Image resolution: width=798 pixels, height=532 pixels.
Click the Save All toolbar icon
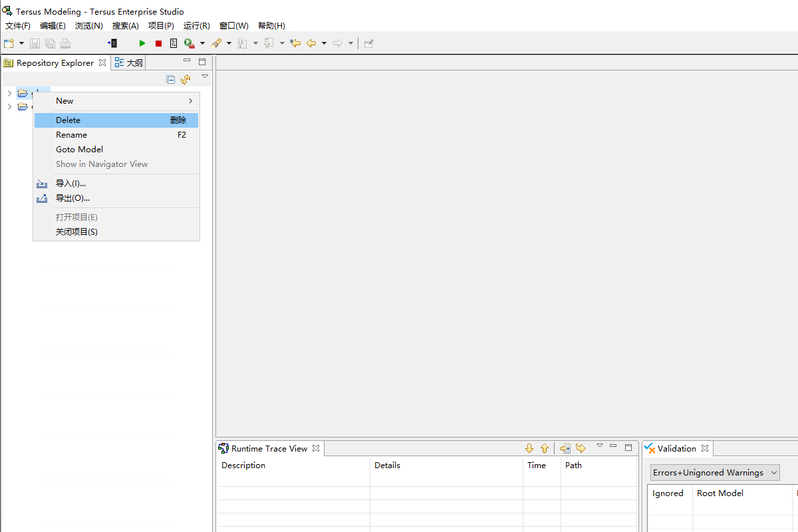click(x=50, y=43)
